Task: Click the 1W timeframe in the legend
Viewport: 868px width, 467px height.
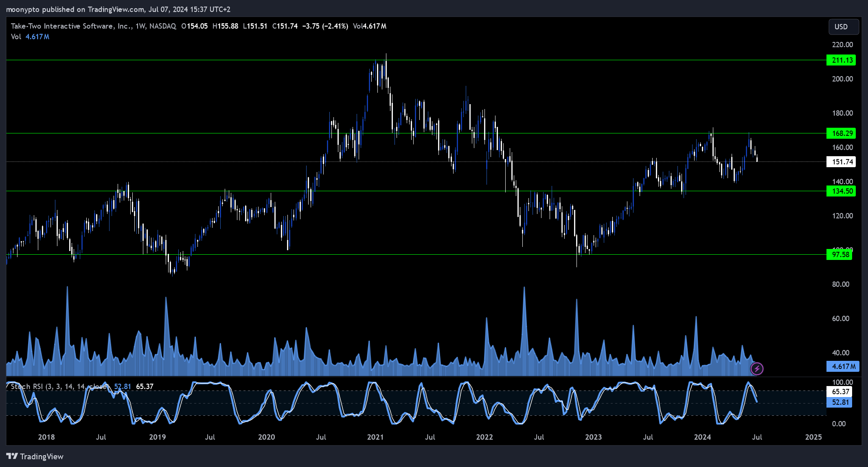Action: 140,26
